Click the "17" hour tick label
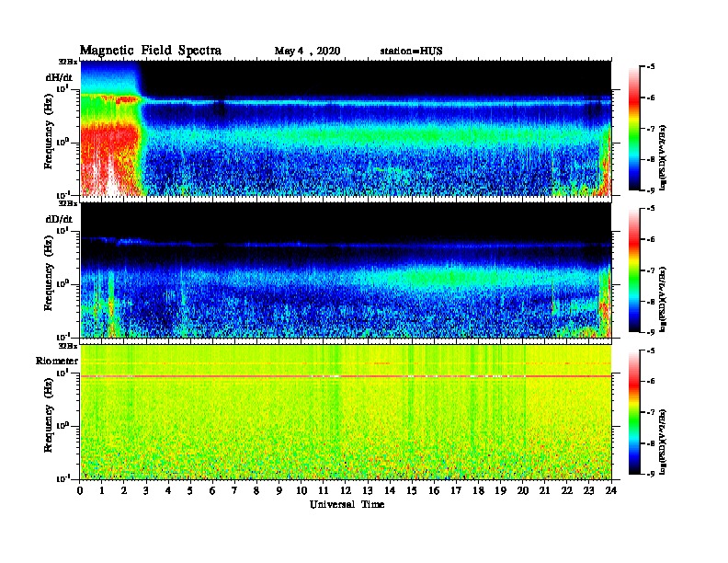The height and width of the screenshot is (563, 728). coord(457,491)
